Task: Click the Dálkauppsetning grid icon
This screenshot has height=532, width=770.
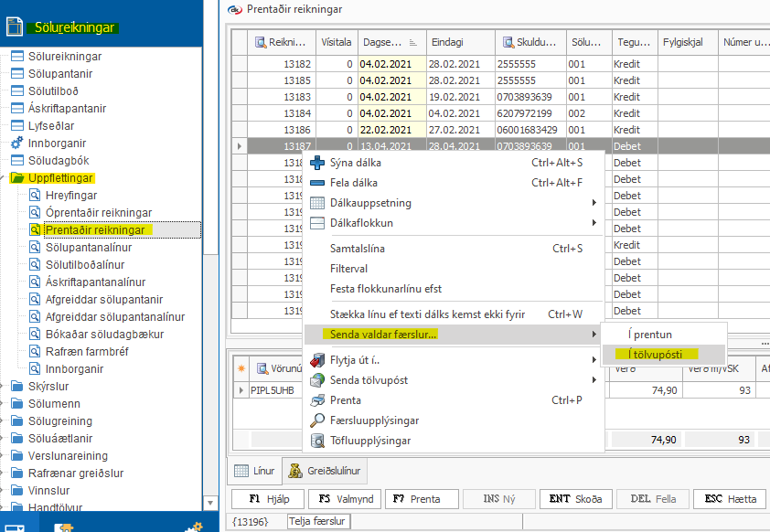Action: tap(317, 203)
